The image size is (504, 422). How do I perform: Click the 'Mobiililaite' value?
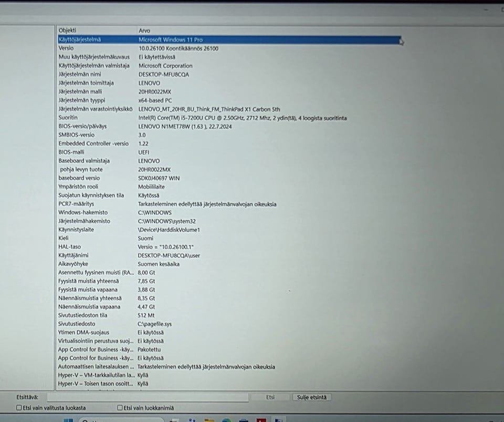[151, 187]
